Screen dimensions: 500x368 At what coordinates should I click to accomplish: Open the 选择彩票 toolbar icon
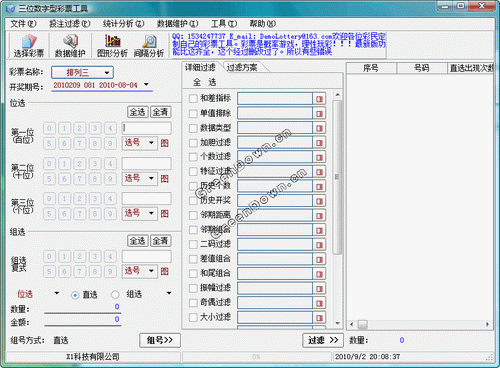pos(29,46)
